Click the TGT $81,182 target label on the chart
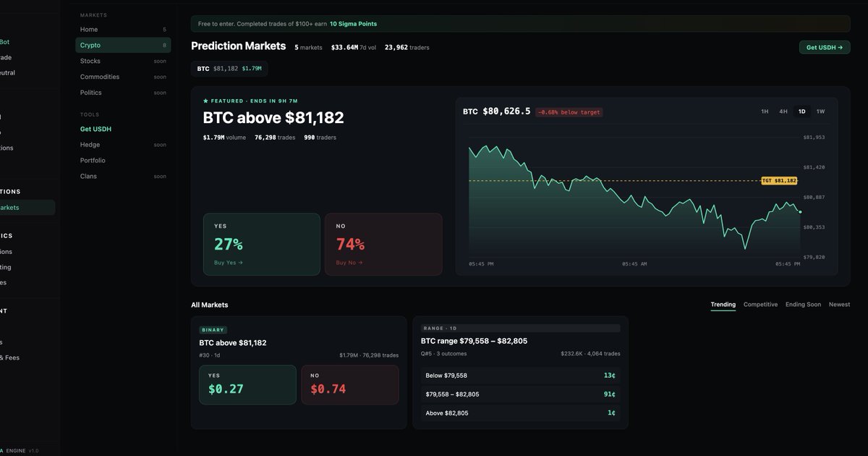 click(x=779, y=181)
